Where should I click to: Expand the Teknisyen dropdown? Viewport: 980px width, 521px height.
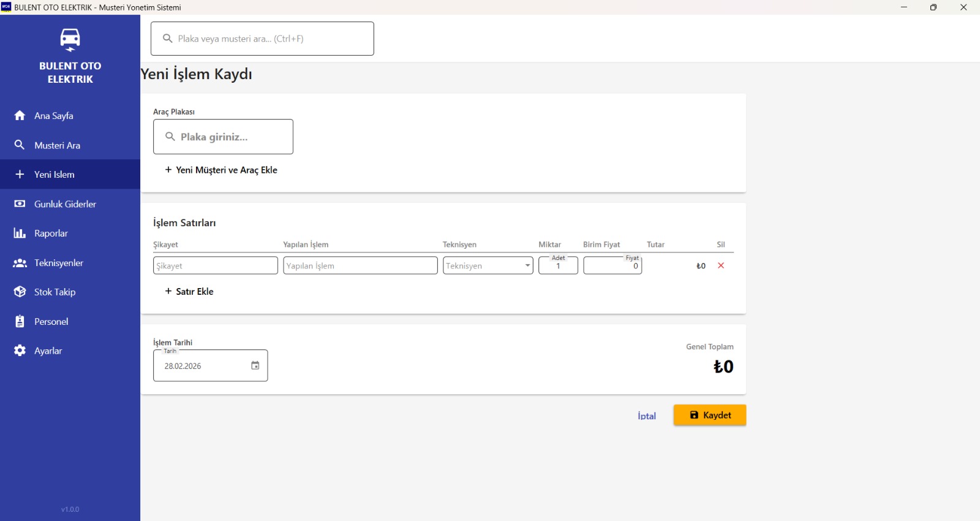click(527, 265)
